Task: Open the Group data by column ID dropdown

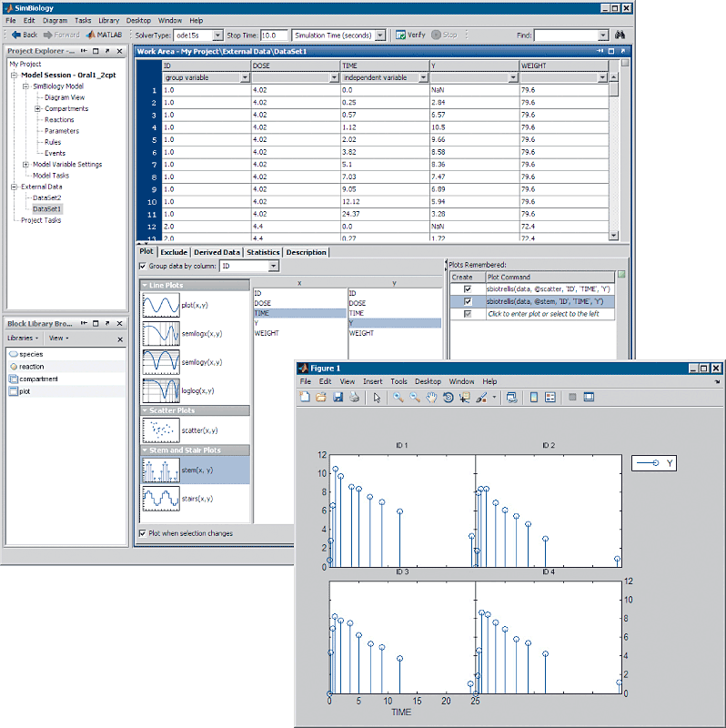Action: (x=274, y=266)
